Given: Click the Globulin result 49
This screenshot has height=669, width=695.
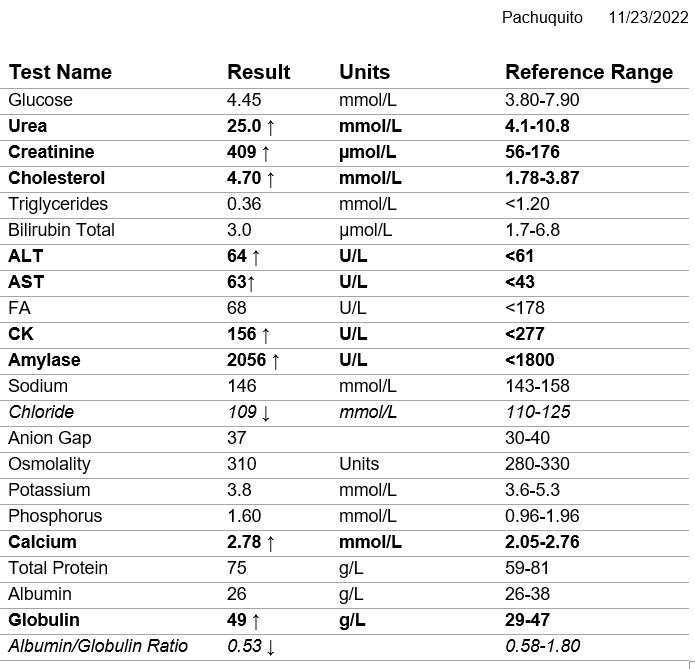Looking at the screenshot, I should coord(236,620).
